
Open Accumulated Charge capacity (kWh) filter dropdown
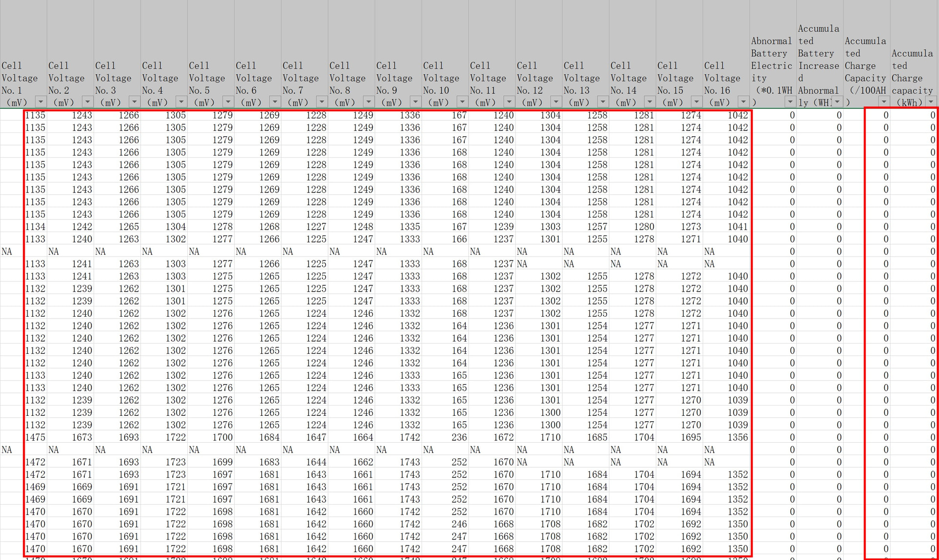pyautogui.click(x=931, y=102)
